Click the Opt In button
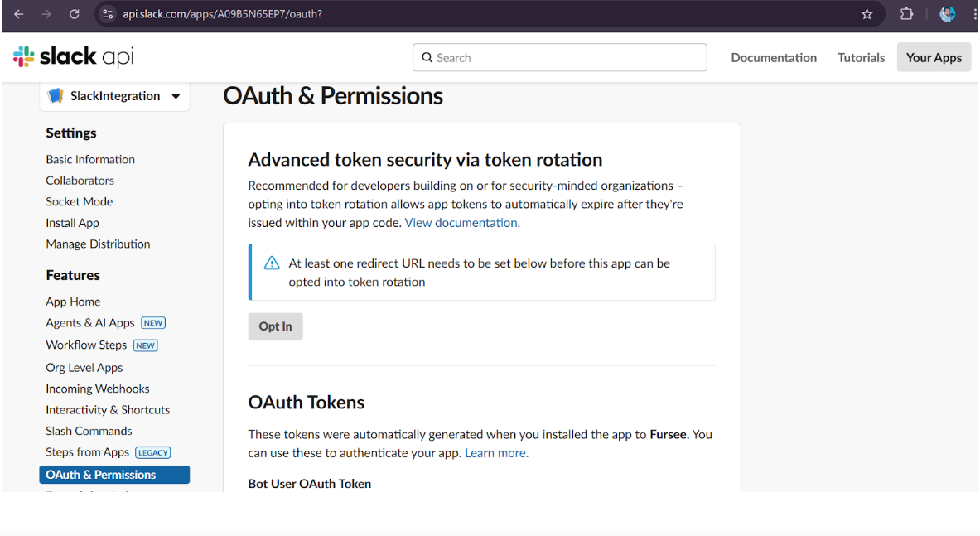The image size is (980, 536). coord(276,326)
